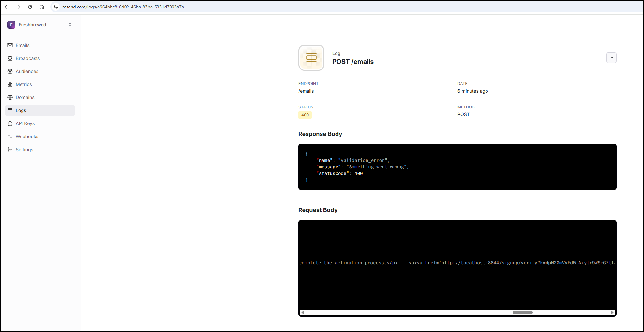Viewport: 644px width, 332px height.
Task: Click the '6 minutes ago' date value
Action: (x=472, y=91)
